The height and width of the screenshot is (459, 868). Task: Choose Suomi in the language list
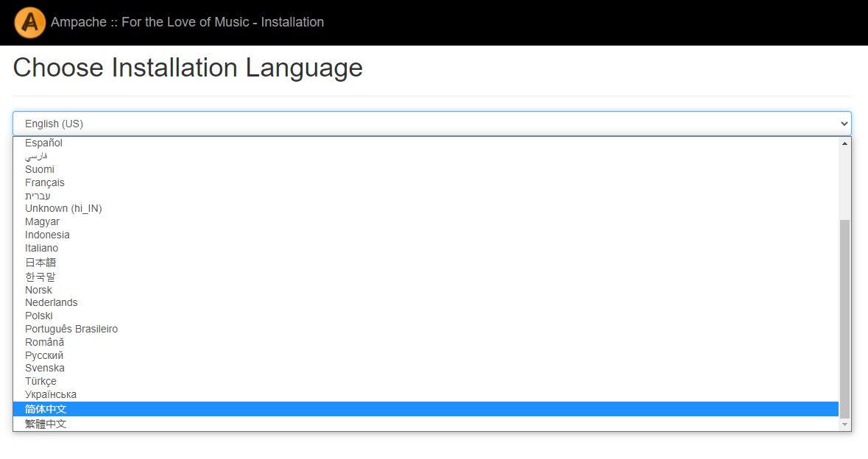[426, 169]
